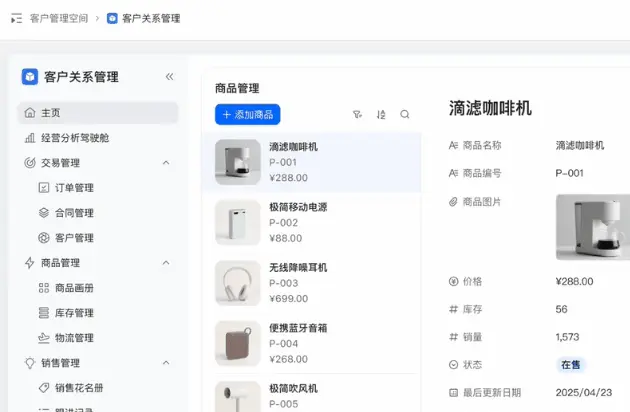The height and width of the screenshot is (412, 630).
Task: Click the 交易管理 section label
Action: point(60,163)
